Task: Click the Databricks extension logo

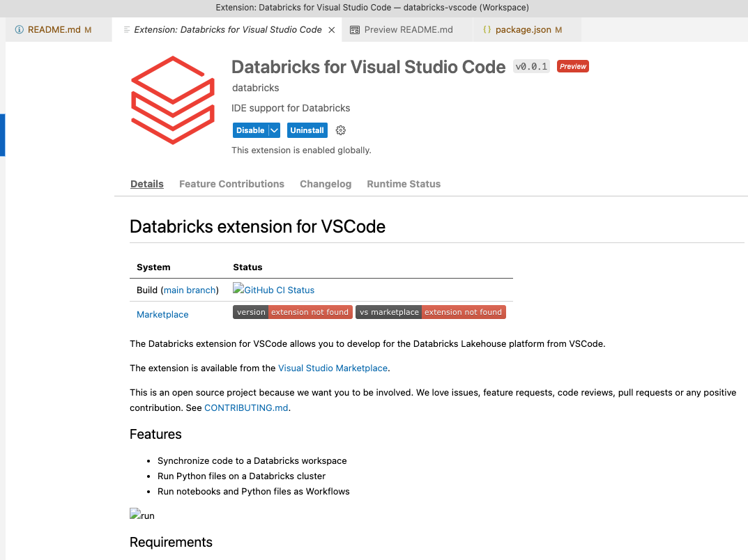Action: click(x=173, y=100)
